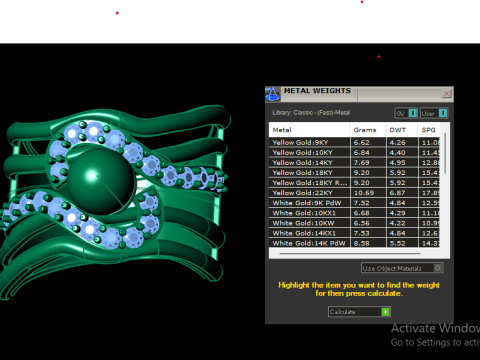Click the 4.95 DWT cell

[402, 163]
